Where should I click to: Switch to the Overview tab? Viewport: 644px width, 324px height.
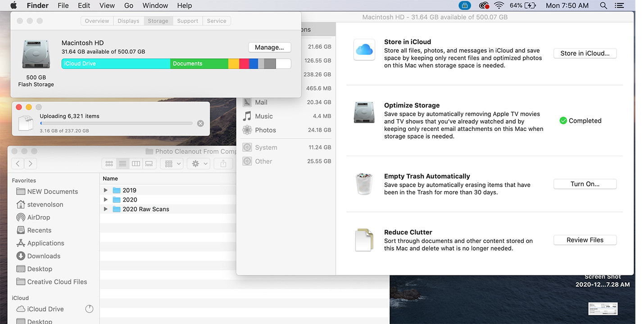point(97,21)
